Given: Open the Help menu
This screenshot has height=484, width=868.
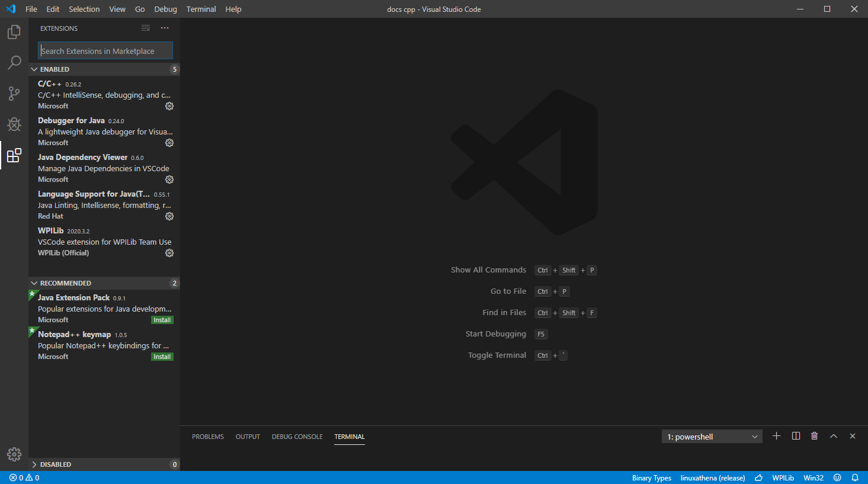Looking at the screenshot, I should coord(233,9).
